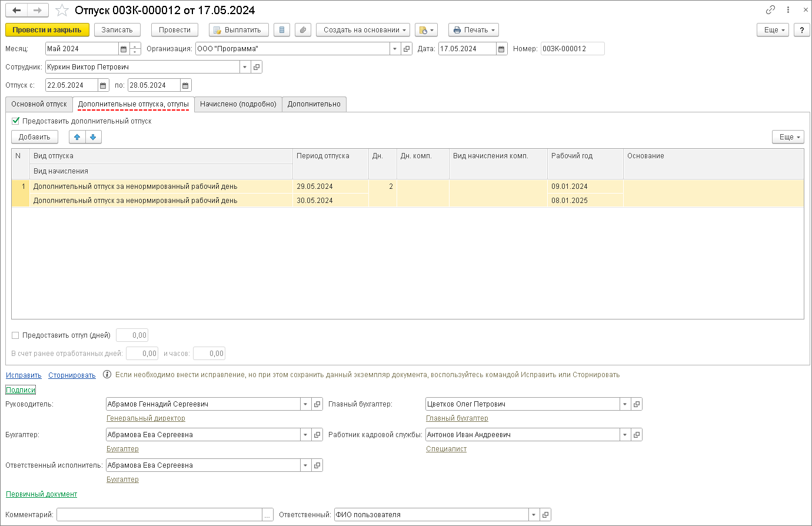
Task: Expand the Сотрудник dropdown list
Action: (x=245, y=67)
